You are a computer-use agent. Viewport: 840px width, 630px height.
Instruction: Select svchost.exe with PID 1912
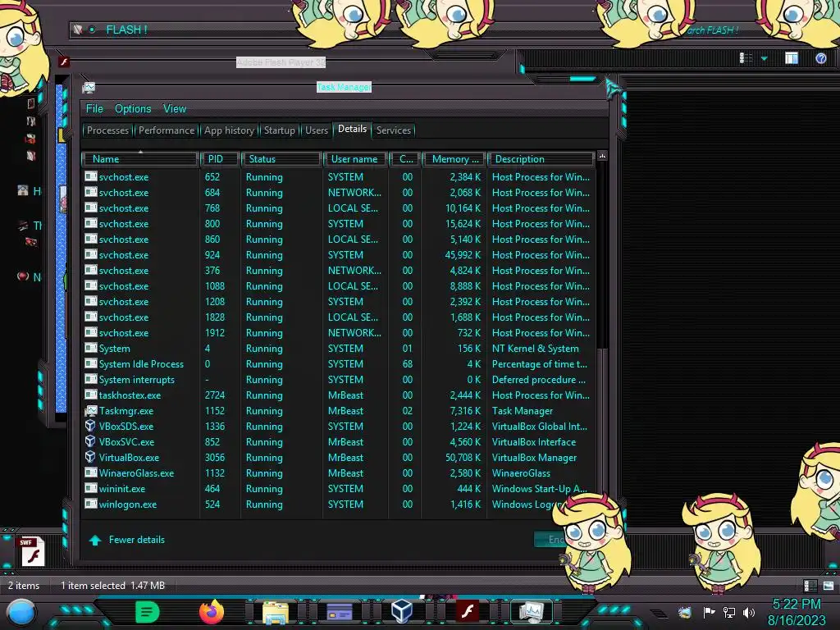(337, 333)
